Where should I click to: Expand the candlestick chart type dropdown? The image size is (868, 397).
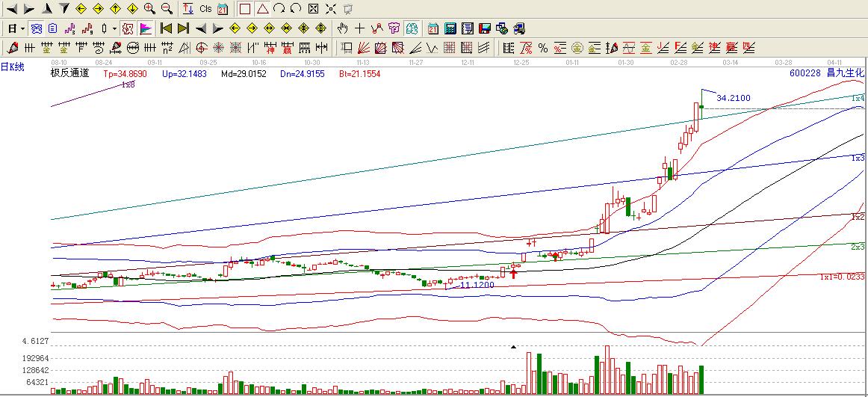coord(114,29)
